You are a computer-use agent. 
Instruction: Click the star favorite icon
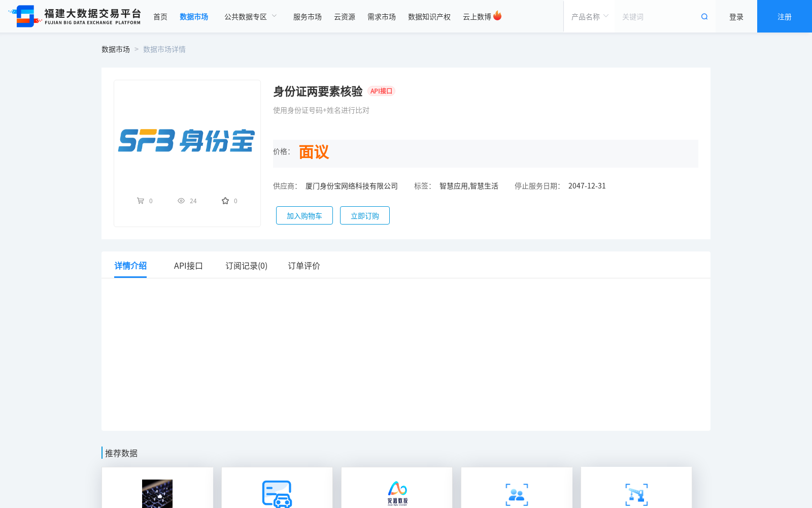point(225,201)
